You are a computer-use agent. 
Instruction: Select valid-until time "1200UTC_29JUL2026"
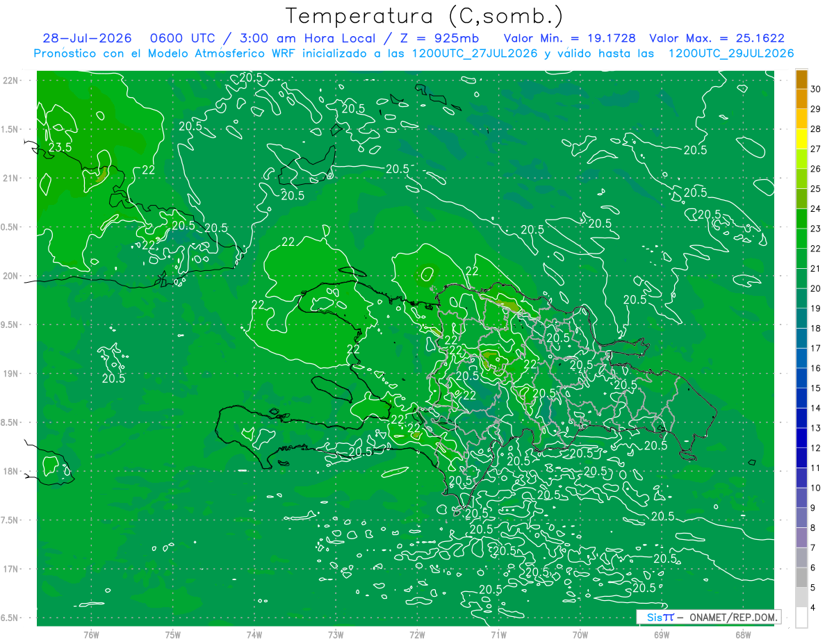[x=731, y=53]
